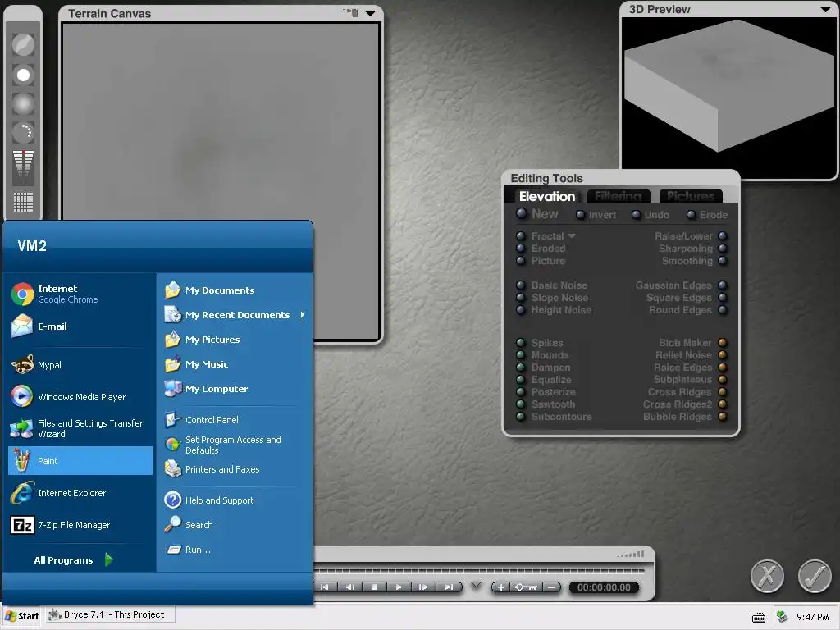Open Files and Settings Transfer Wizard

(80, 428)
